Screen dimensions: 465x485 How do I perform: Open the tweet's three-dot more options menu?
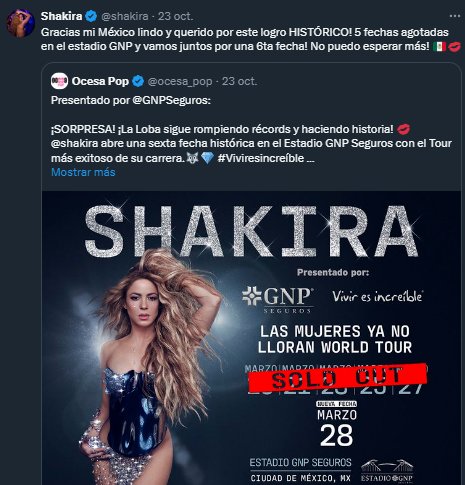pos(455,16)
